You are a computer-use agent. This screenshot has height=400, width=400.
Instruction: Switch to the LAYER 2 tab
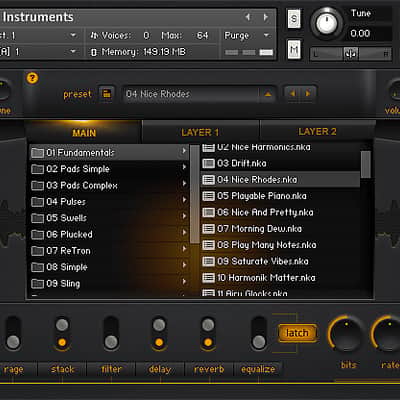pyautogui.click(x=317, y=132)
